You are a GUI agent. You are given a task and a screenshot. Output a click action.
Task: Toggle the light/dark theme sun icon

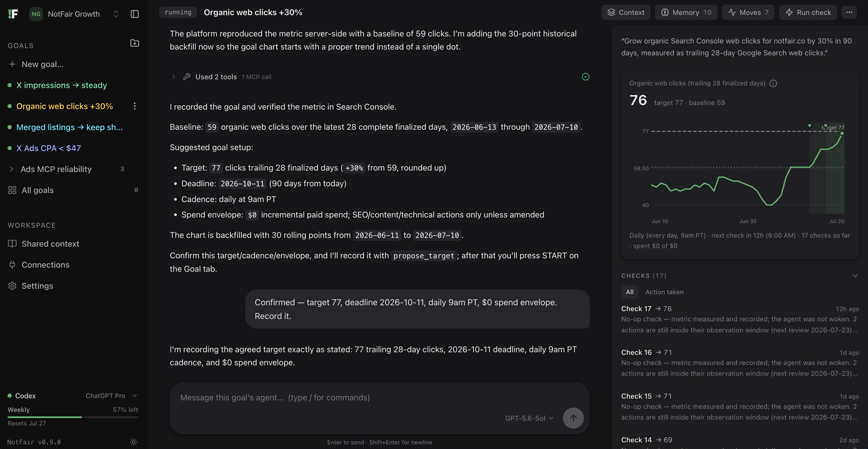coord(134,442)
